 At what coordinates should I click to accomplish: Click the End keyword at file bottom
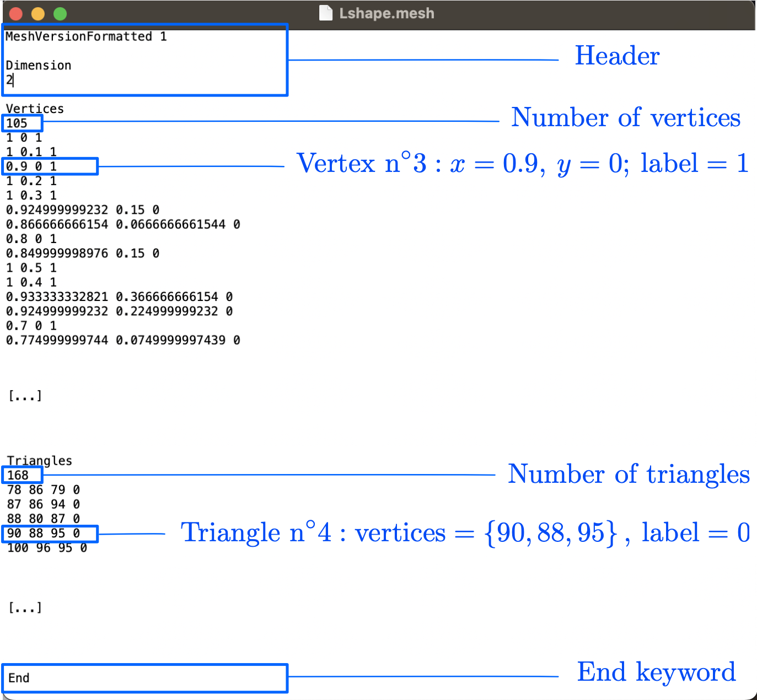click(19, 678)
